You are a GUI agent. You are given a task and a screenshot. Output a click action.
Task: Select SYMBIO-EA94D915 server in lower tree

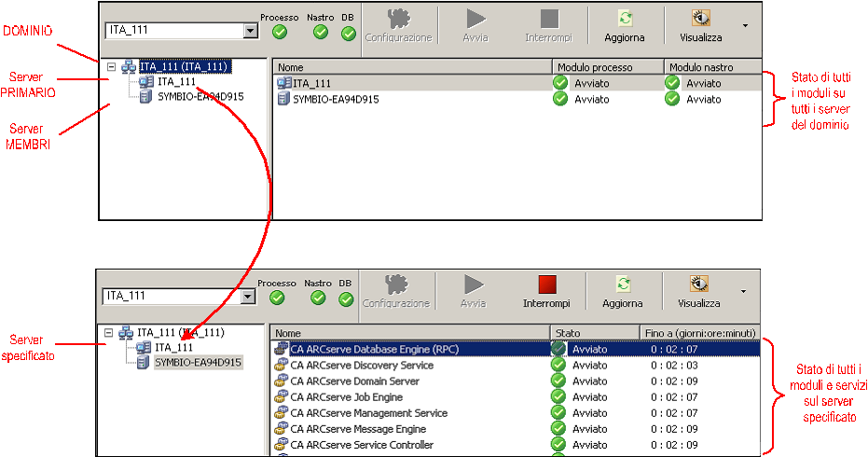pos(199,363)
